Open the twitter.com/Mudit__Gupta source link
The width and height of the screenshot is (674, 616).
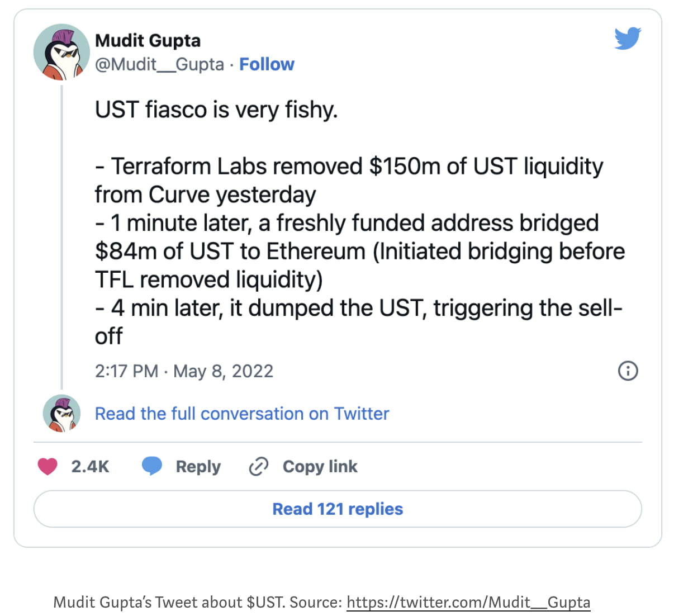coord(468,602)
